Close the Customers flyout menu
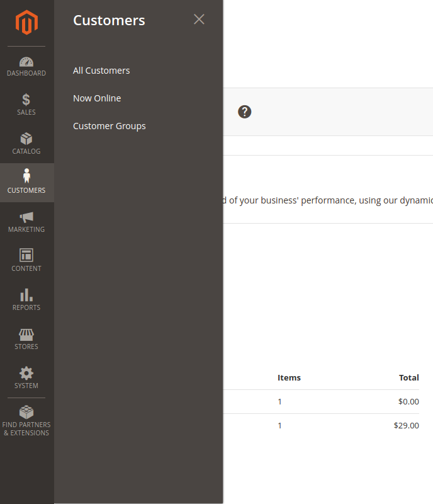The image size is (433, 504). [x=199, y=20]
